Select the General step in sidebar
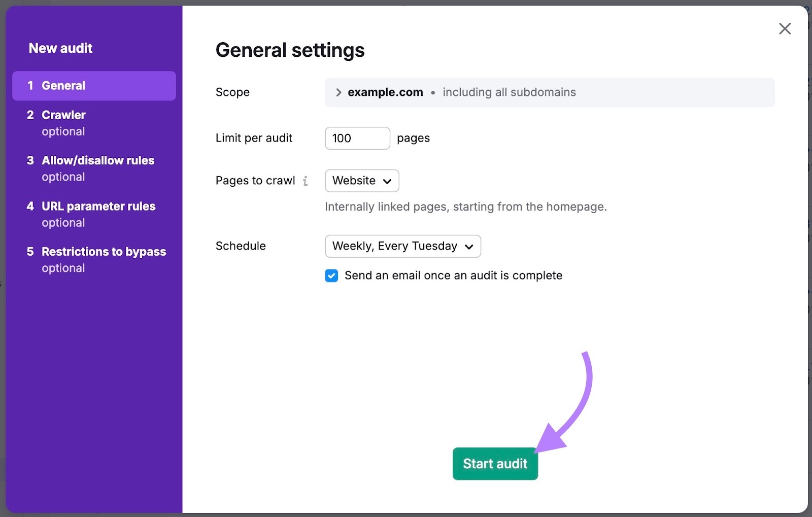Viewport: 812px width, 517px height. tap(63, 85)
